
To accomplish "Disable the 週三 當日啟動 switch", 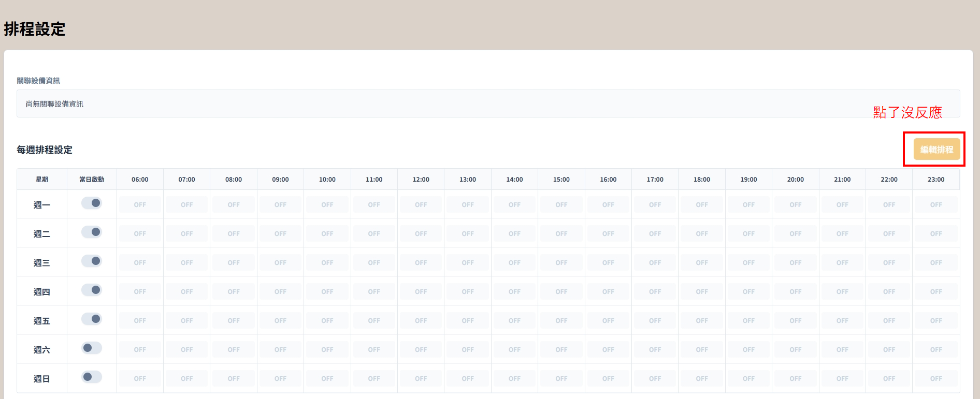I will pyautogui.click(x=92, y=261).
